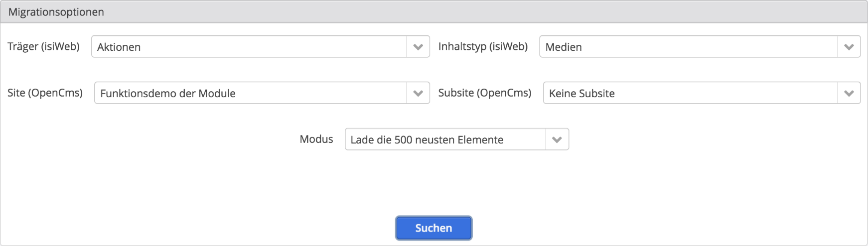The image size is (868, 246).
Task: Open the Träger dropdown showing Aktionen
Action: [x=249, y=47]
